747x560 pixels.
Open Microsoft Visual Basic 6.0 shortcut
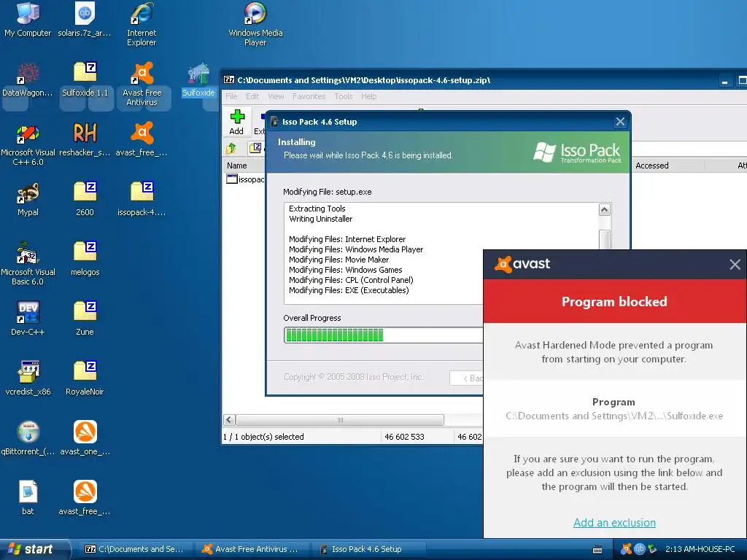[28, 264]
